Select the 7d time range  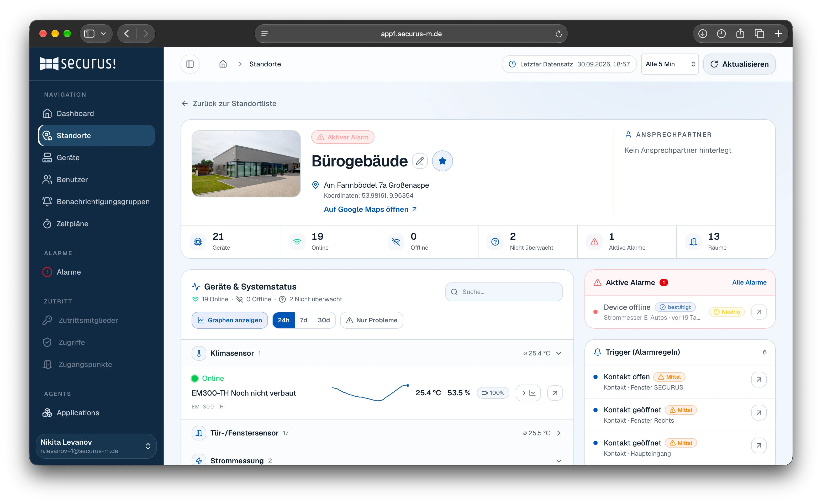coord(303,320)
